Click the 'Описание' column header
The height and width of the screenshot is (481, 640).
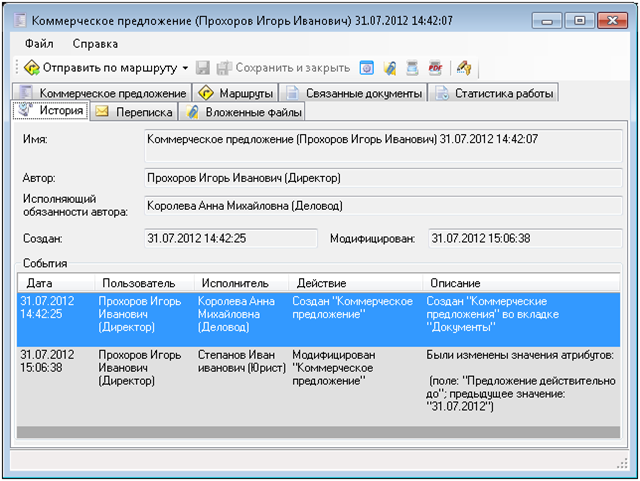(x=521, y=283)
